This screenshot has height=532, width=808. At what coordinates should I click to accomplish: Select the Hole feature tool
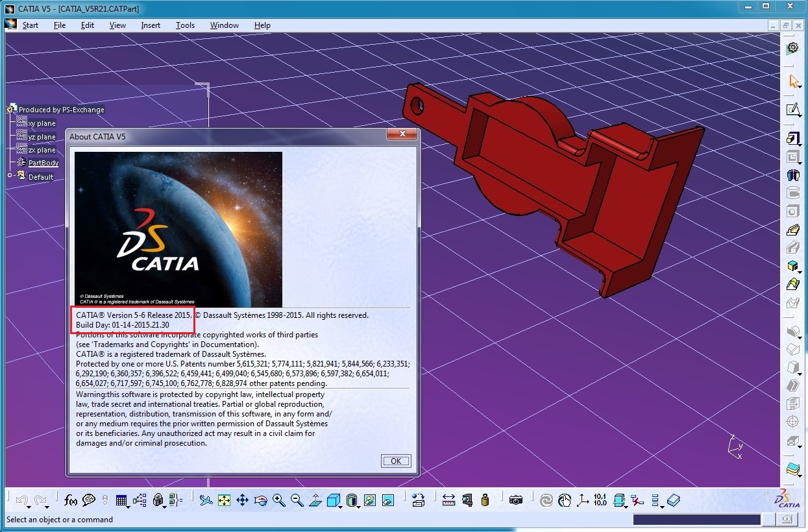click(x=792, y=211)
